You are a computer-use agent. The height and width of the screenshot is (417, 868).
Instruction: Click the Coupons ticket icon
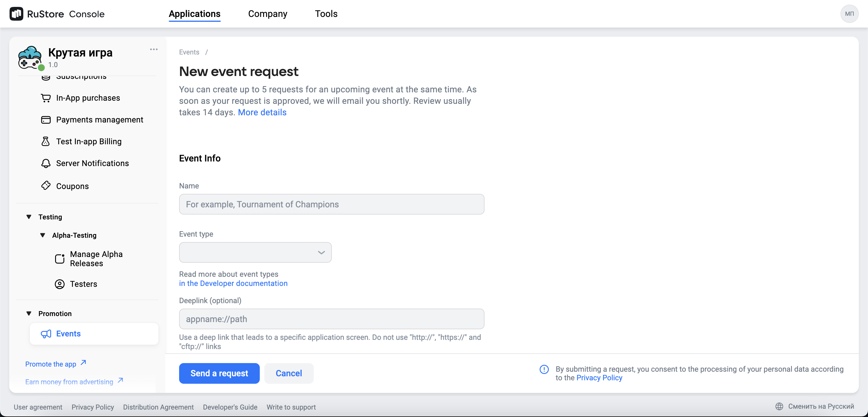pos(46,186)
